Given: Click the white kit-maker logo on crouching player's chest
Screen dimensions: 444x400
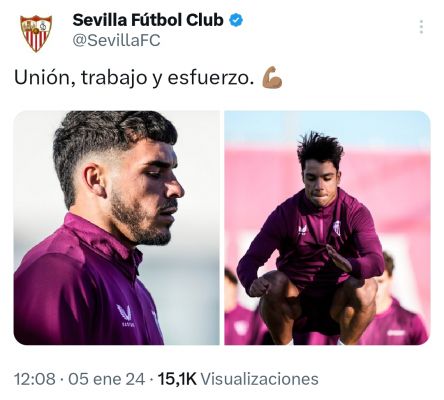Looking at the screenshot, I should click(303, 229).
